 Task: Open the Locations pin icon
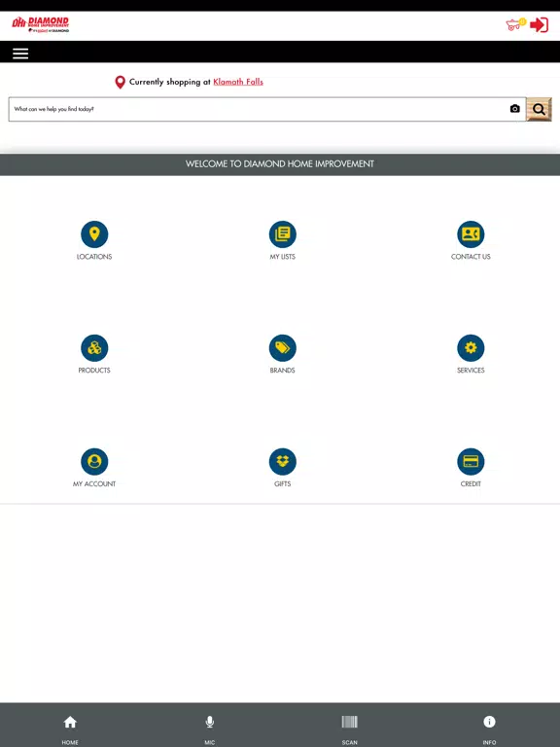94,234
